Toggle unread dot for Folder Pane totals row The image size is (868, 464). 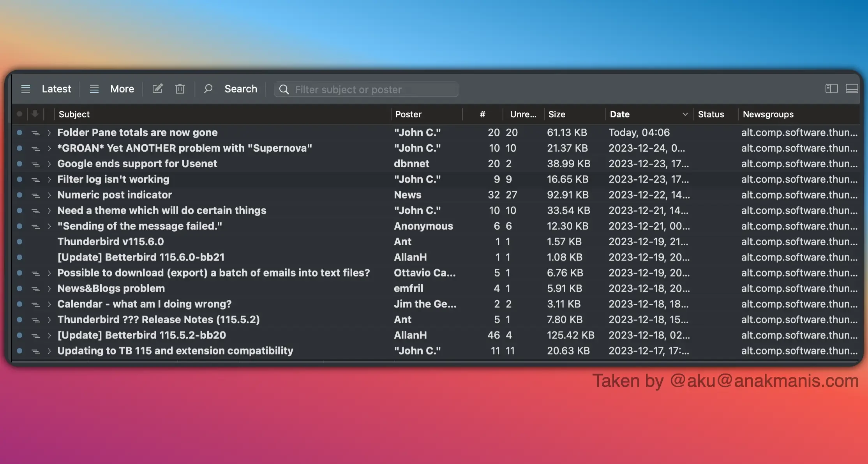point(19,133)
